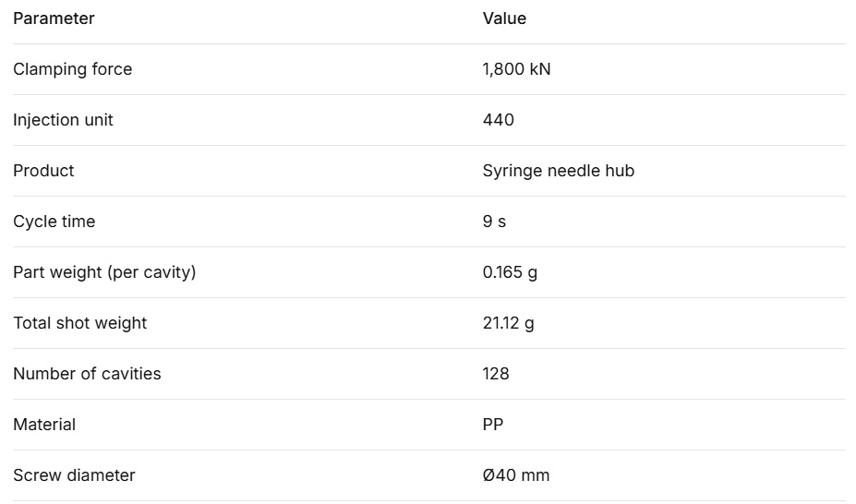Click the 128 cavities value

pyautogui.click(x=496, y=374)
